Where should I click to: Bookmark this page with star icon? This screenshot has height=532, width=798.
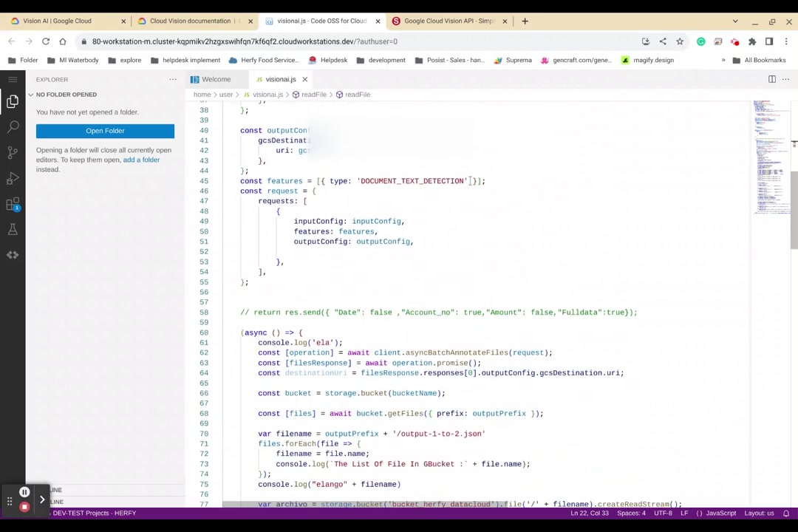coord(680,41)
